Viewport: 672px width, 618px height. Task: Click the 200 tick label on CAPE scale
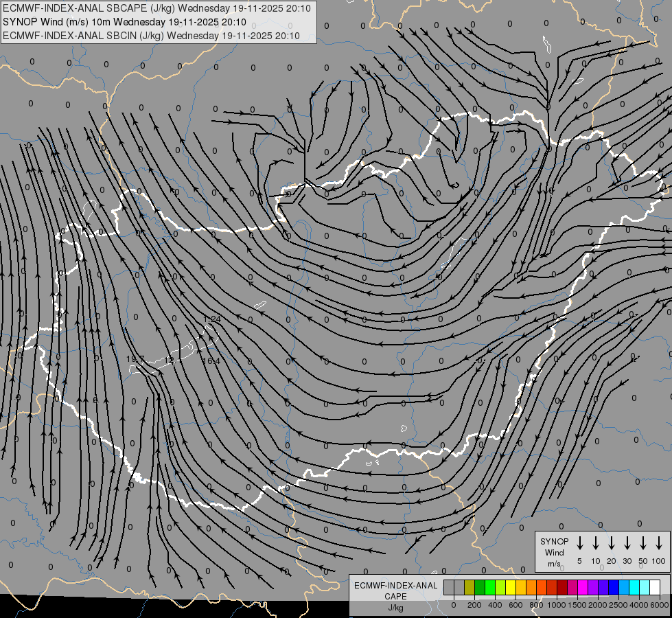click(474, 605)
